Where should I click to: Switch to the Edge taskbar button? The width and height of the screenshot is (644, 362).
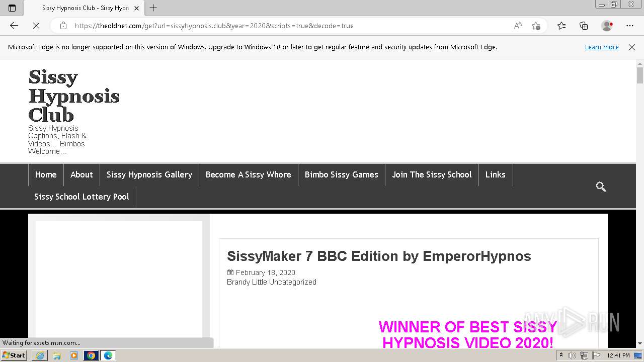[x=108, y=355]
